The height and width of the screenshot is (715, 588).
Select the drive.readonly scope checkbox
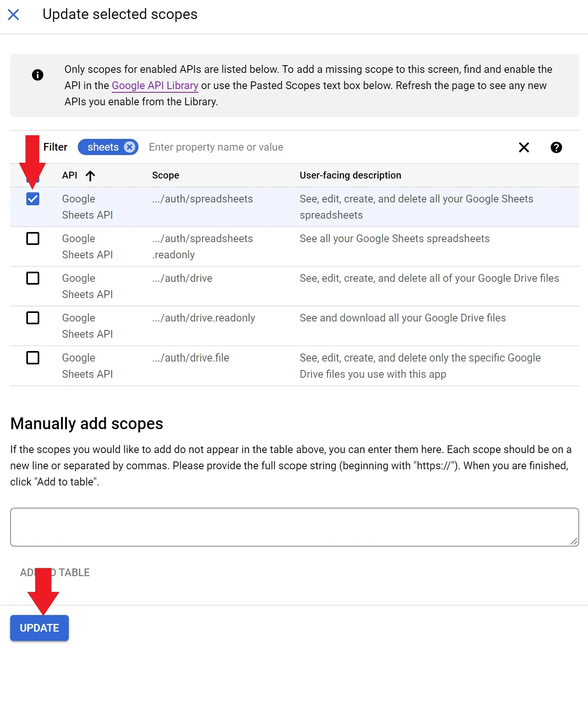pos(33,318)
